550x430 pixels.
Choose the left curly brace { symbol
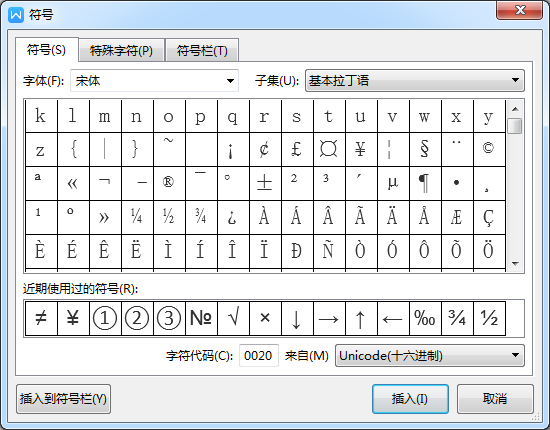[73, 149]
